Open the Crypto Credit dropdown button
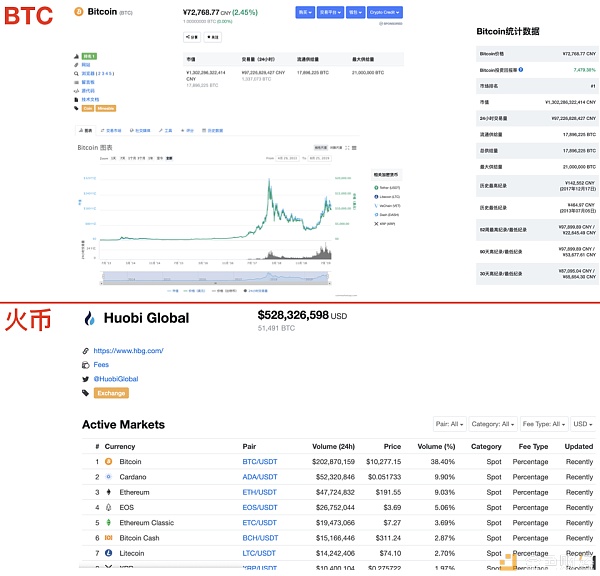Image resolution: width=600 pixels, height=576 pixels. pos(385,13)
